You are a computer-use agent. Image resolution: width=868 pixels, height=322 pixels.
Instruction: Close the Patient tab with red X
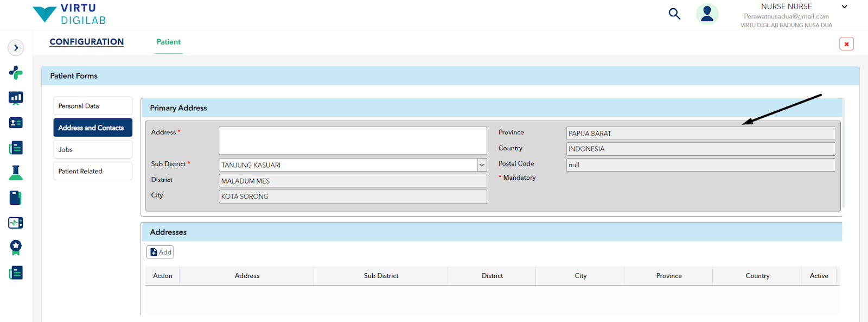[x=846, y=44]
